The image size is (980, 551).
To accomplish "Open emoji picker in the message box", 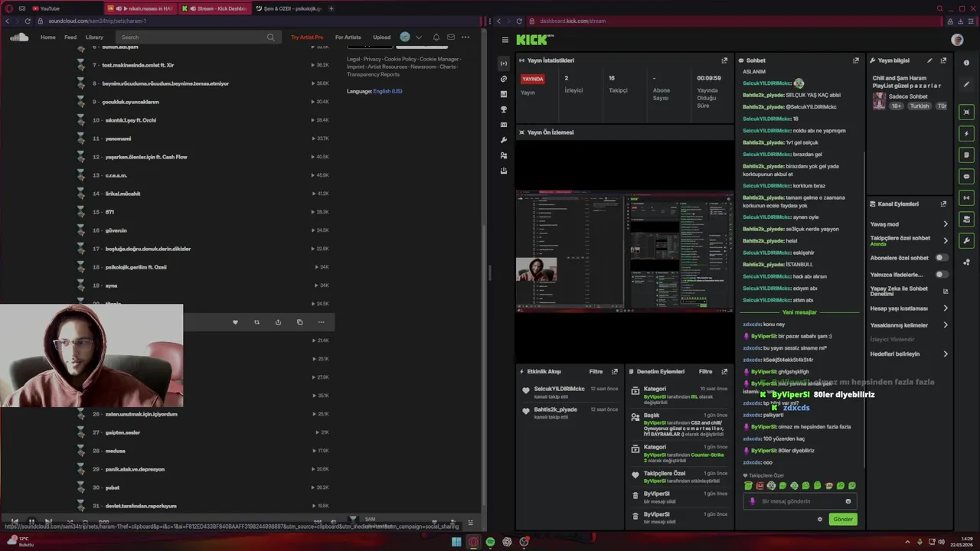I will point(848,501).
